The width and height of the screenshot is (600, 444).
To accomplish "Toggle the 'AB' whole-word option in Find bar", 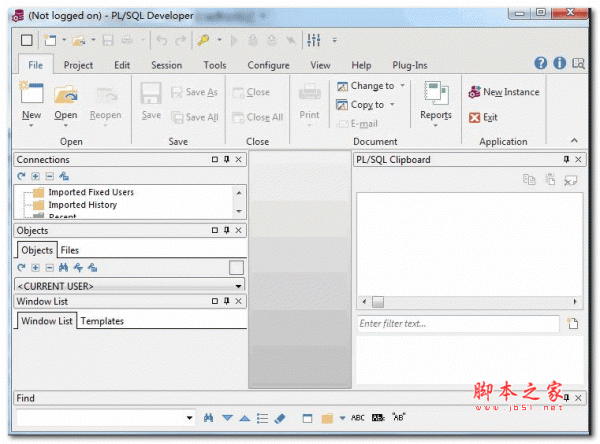I will (398, 417).
